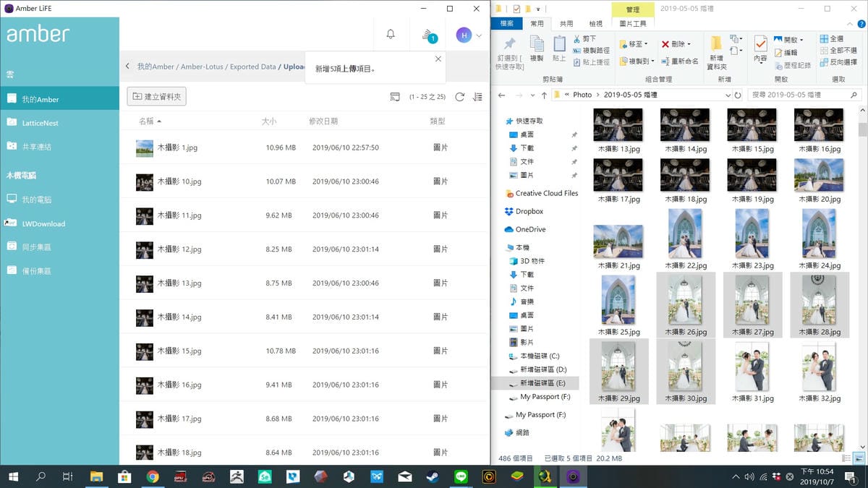Viewport: 868px width, 488px height.
Task: Select thumbnail 木攝影 31.jpg in Explorer
Action: (x=752, y=372)
